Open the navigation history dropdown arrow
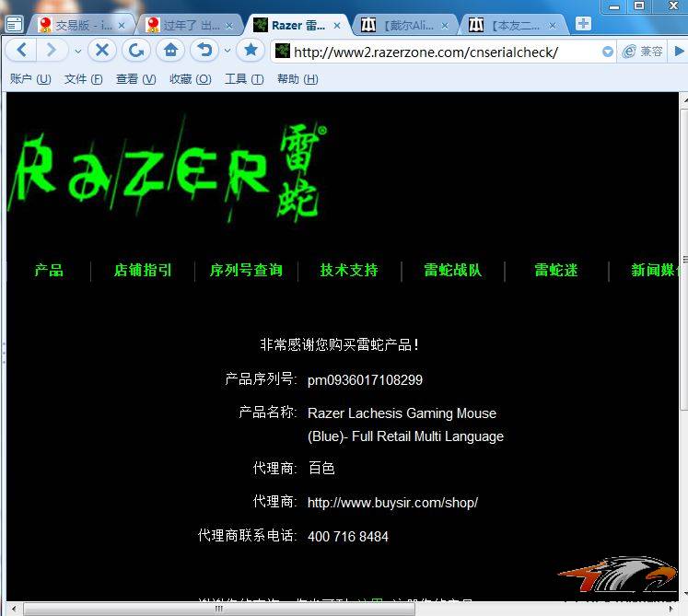Viewport: 688px width, 616px height. (x=77, y=51)
